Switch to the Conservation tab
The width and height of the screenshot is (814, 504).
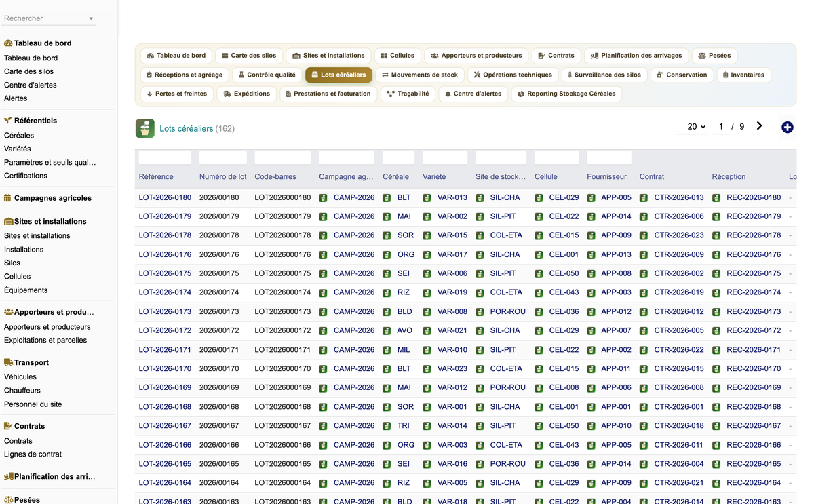coord(682,75)
